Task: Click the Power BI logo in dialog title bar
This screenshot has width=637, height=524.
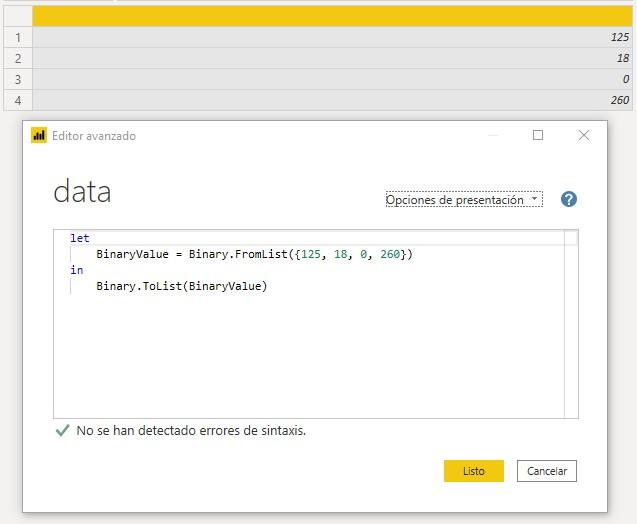Action: click(x=40, y=135)
